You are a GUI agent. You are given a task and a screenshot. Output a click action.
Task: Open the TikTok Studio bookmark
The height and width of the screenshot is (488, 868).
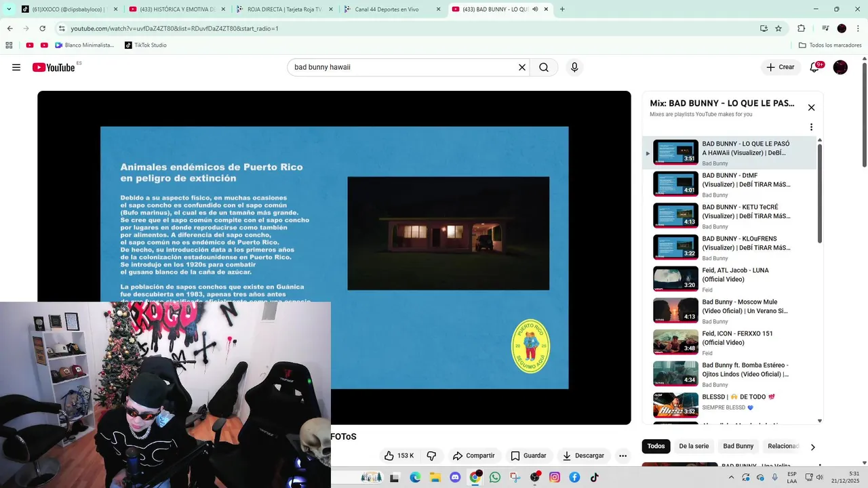145,45
